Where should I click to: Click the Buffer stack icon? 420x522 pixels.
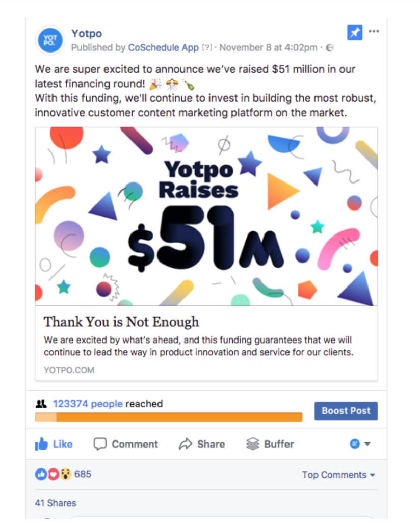click(x=253, y=444)
